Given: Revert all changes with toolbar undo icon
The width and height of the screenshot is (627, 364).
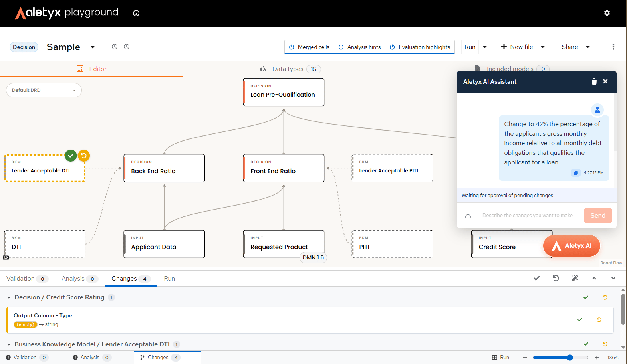Looking at the screenshot, I should [x=556, y=278].
